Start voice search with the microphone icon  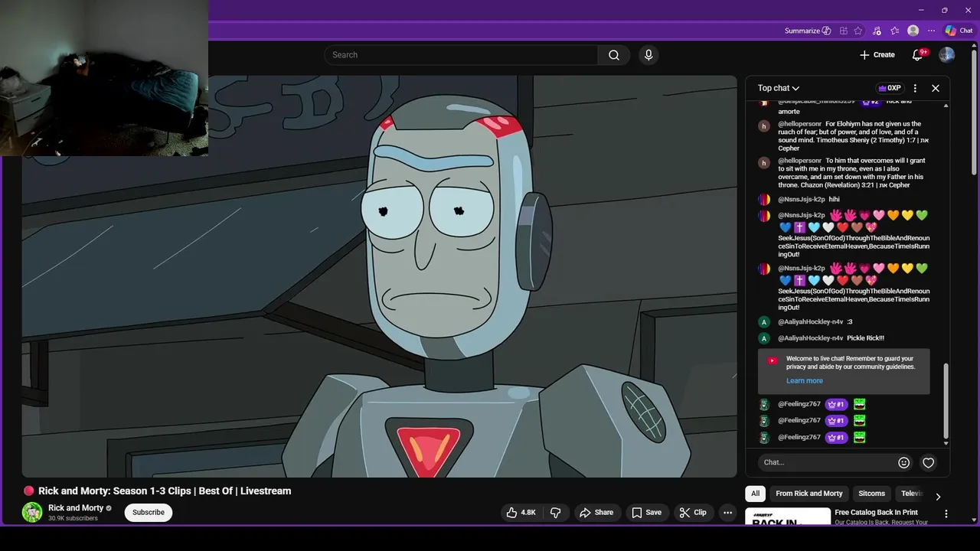tap(648, 55)
